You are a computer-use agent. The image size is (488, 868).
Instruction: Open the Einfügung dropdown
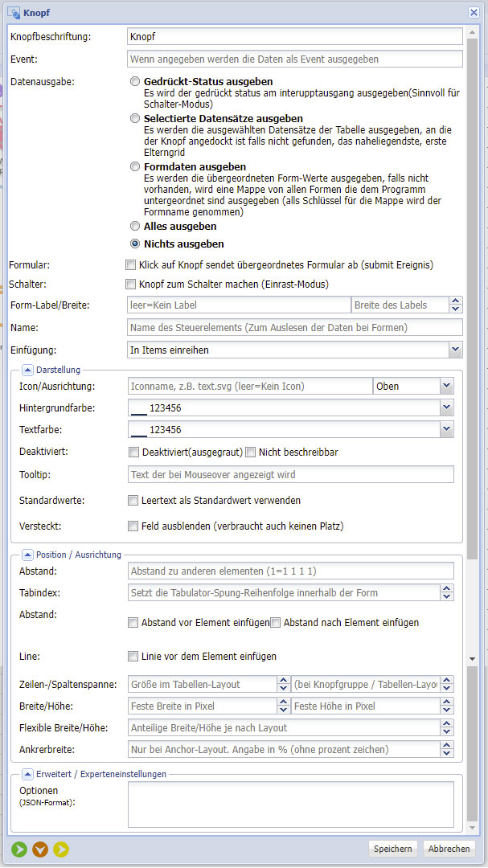455,349
